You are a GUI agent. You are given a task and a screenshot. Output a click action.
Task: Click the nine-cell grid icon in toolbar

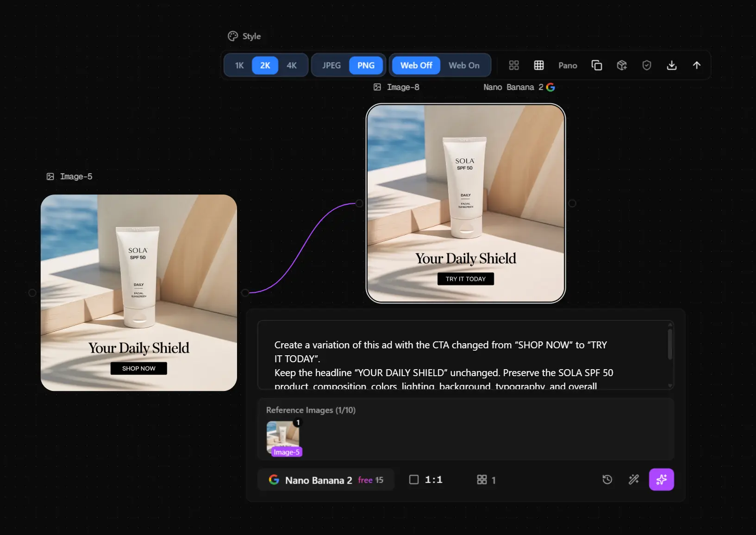(539, 65)
